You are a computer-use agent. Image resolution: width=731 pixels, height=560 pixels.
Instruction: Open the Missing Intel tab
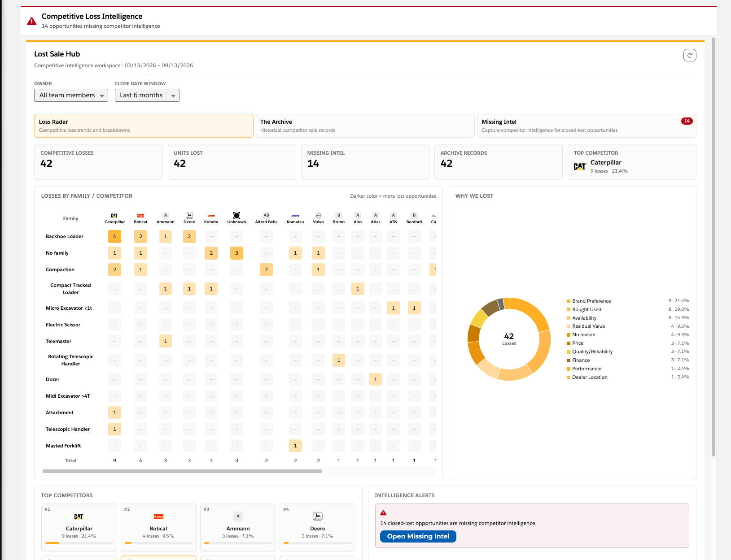click(x=587, y=126)
